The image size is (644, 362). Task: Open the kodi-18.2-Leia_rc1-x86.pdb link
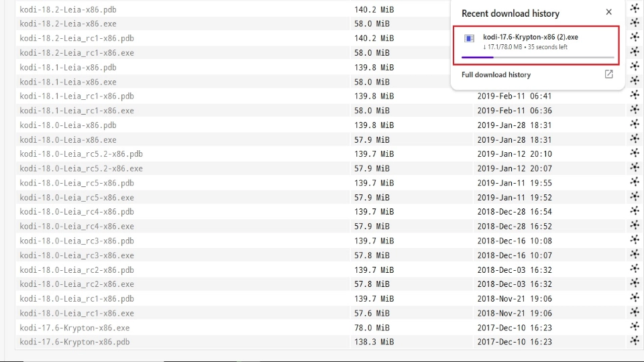click(76, 38)
